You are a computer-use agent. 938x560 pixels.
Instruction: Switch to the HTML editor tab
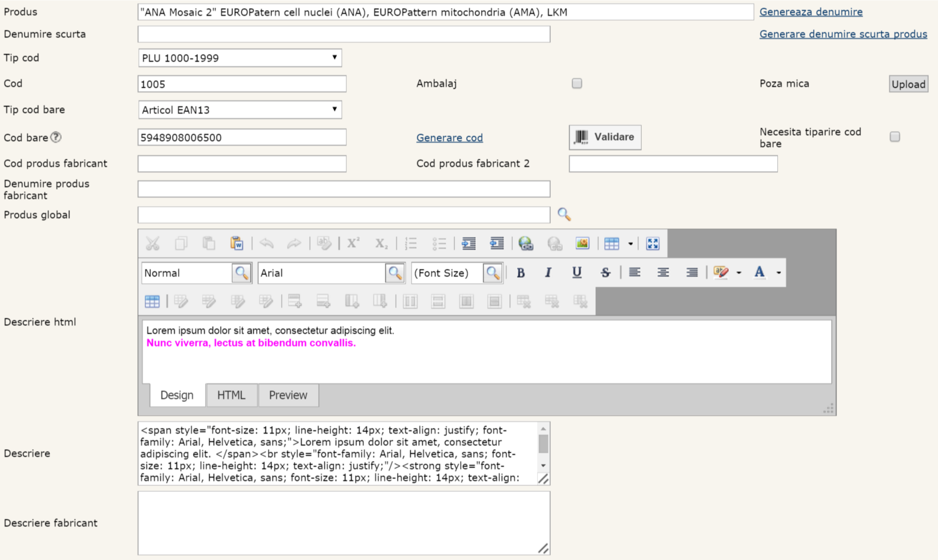click(x=231, y=395)
